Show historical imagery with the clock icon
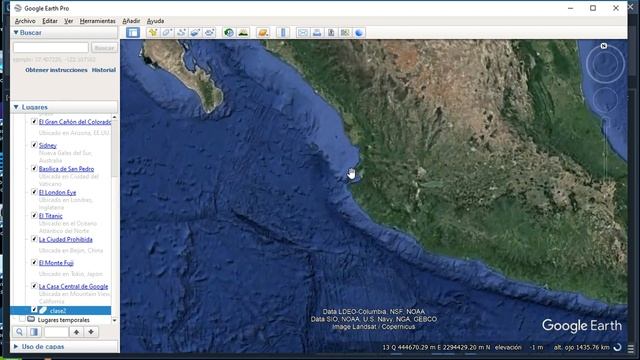640x360 pixels. pos(229,33)
